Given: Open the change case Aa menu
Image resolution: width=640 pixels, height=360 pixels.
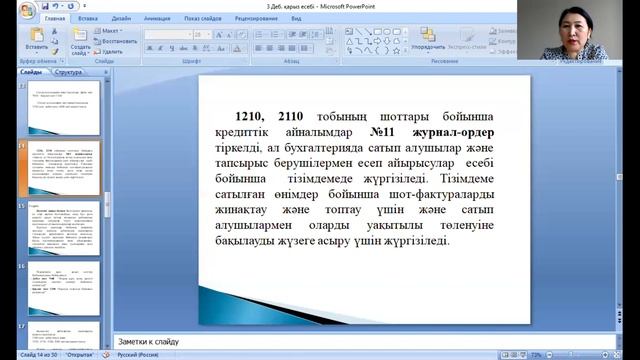Looking at the screenshot, I should click(221, 48).
